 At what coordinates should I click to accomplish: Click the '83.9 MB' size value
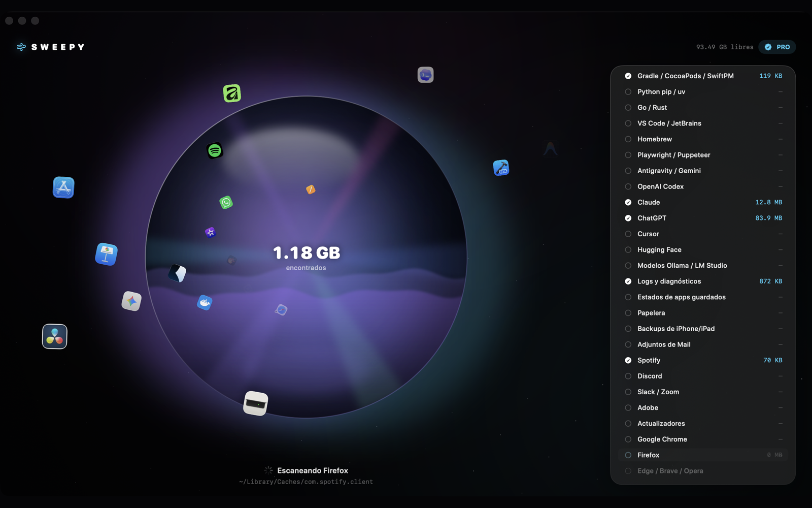[x=768, y=218]
